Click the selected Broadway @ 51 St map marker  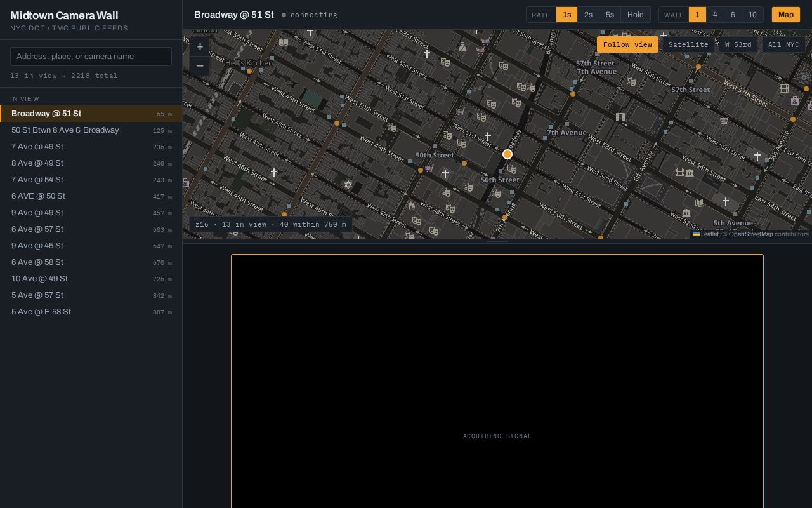click(x=507, y=154)
